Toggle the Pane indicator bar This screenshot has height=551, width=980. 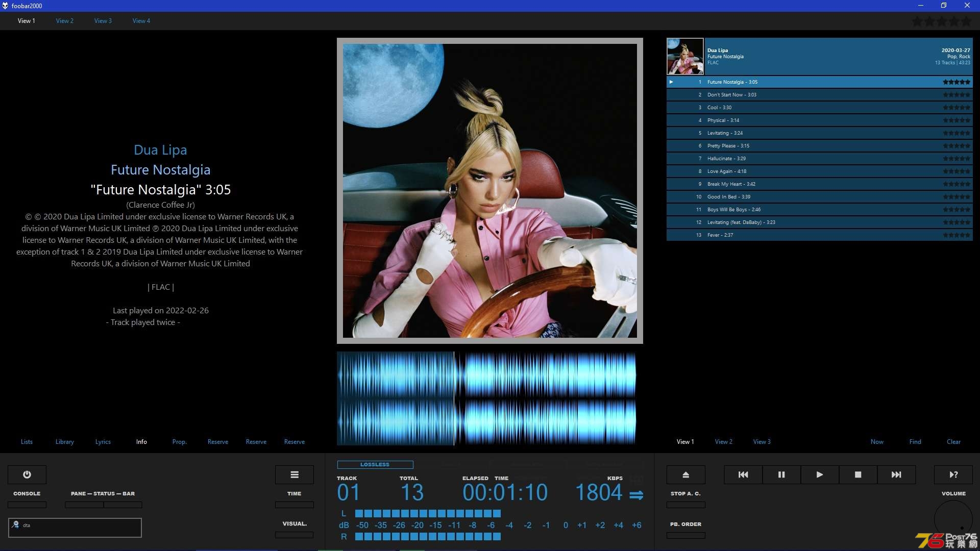tap(84, 505)
